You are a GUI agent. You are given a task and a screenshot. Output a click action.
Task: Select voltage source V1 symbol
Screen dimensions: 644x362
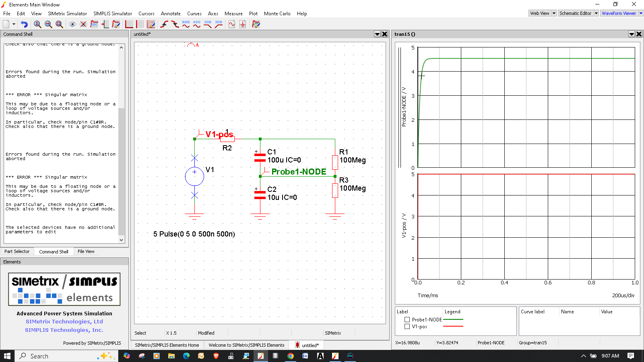coord(194,176)
